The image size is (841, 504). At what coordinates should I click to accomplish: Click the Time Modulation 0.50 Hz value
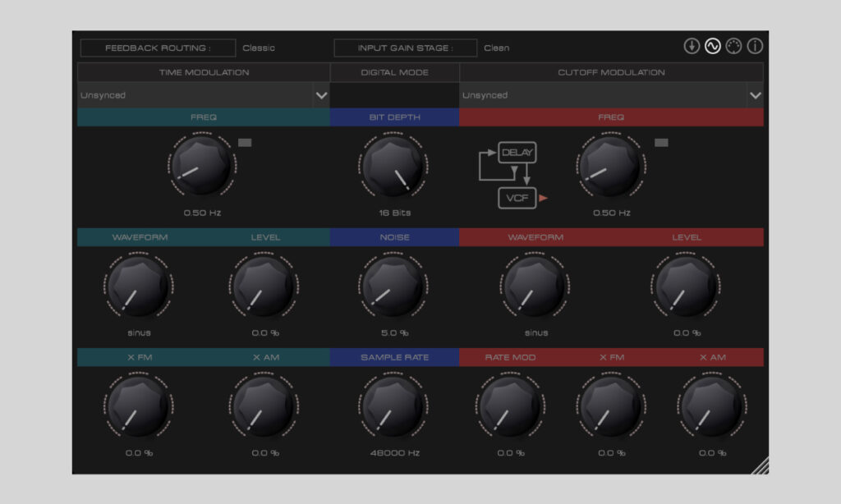pyautogui.click(x=202, y=213)
